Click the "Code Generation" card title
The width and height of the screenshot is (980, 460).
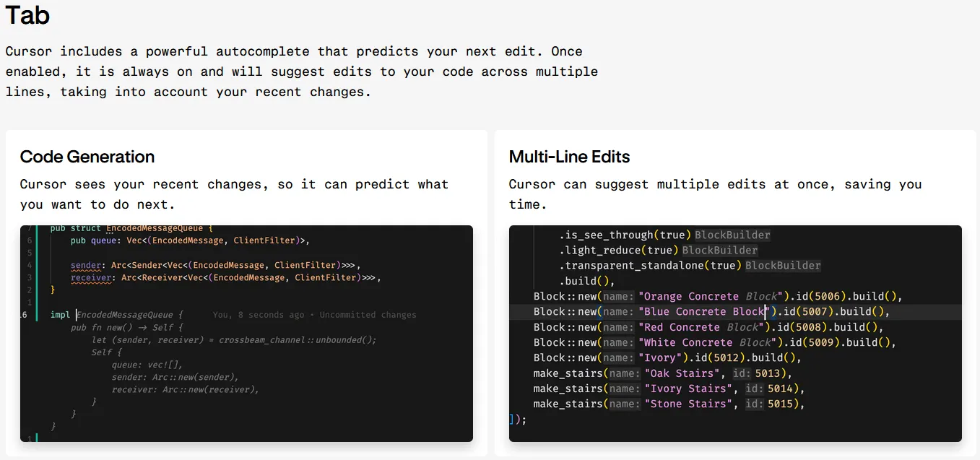point(87,157)
